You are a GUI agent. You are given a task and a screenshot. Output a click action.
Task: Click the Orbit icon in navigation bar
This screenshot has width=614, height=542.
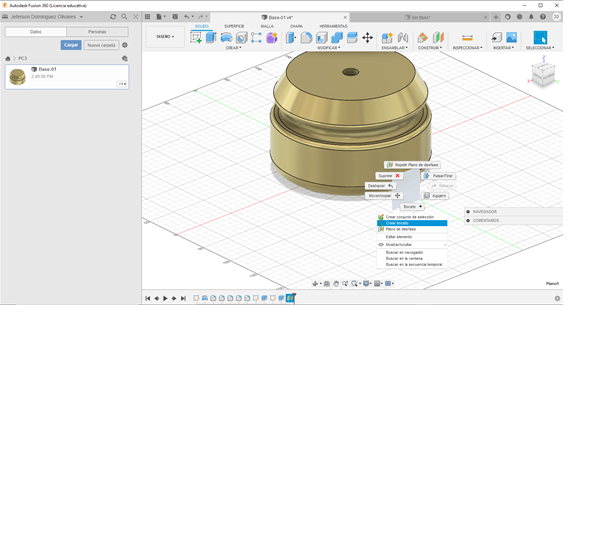tap(316, 284)
